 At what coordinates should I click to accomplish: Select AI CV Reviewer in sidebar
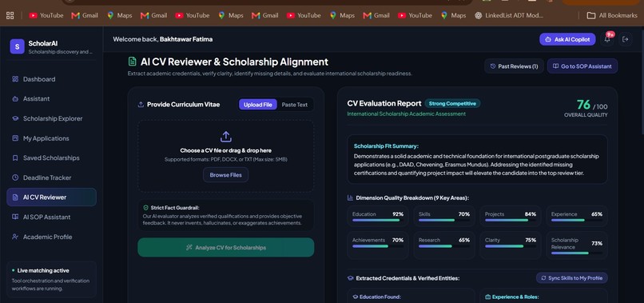[51, 197]
